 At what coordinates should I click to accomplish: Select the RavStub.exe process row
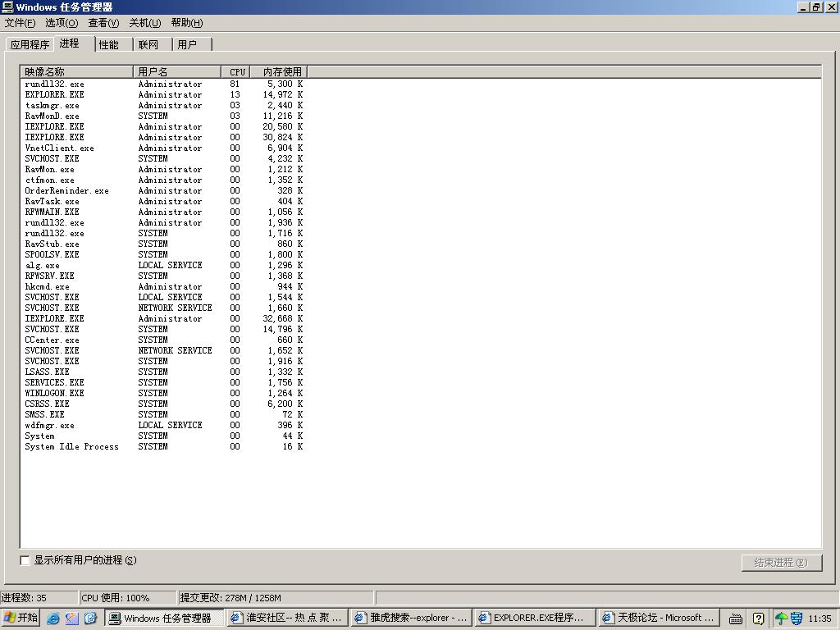click(164, 244)
